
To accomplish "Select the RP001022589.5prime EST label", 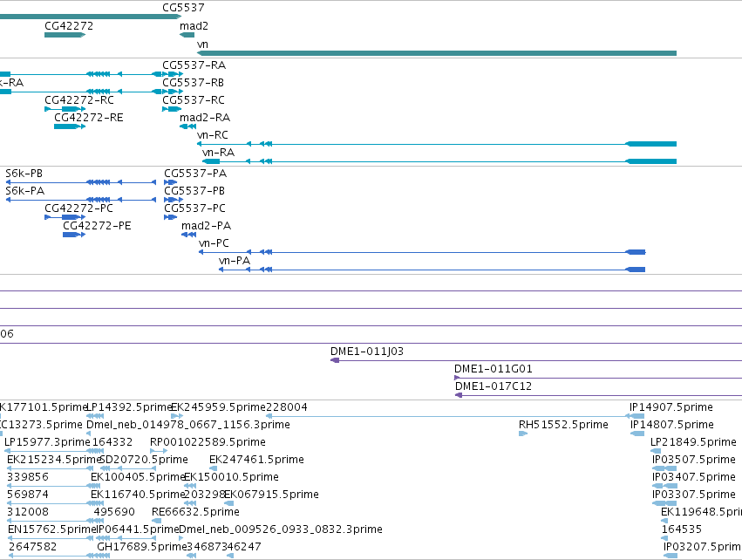I will pyautogui.click(x=208, y=442).
